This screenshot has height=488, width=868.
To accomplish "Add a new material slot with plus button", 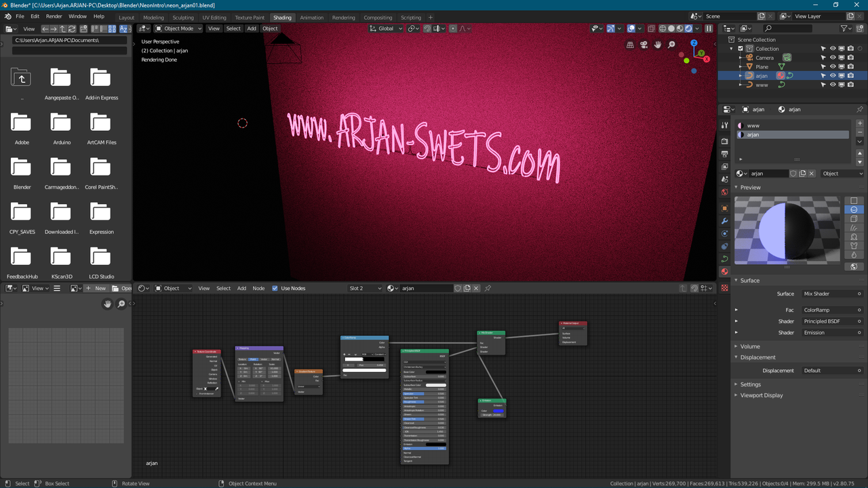I will pos(860,123).
